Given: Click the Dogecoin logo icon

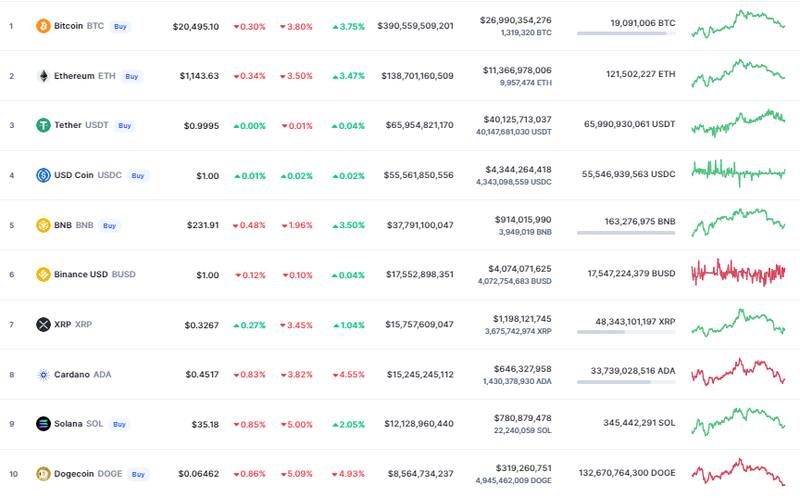Looking at the screenshot, I should 43,474.
